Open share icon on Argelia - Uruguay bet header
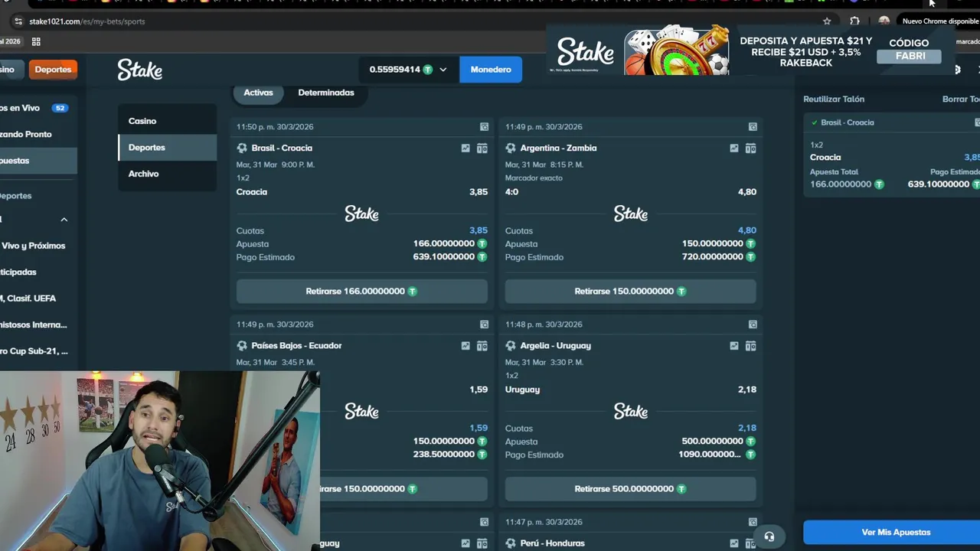 point(753,324)
